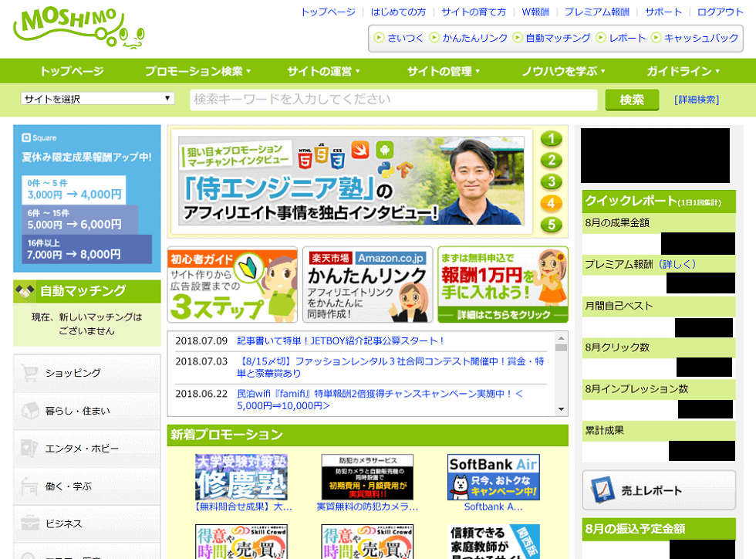
Task: Click the green 検索 button
Action: 632,100
